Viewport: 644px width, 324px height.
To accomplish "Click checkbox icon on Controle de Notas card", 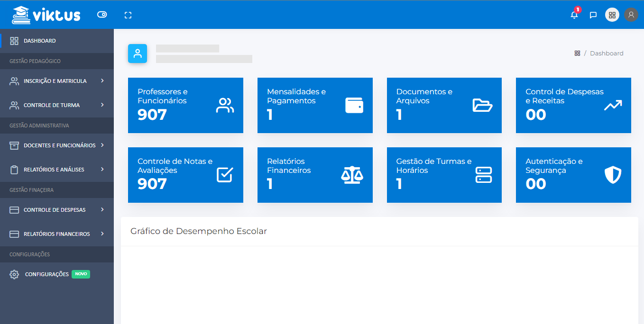I will [x=225, y=175].
